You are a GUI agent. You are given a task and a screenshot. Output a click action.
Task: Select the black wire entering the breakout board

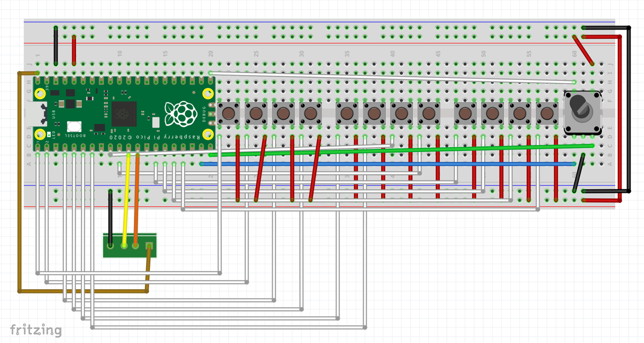click(x=110, y=216)
